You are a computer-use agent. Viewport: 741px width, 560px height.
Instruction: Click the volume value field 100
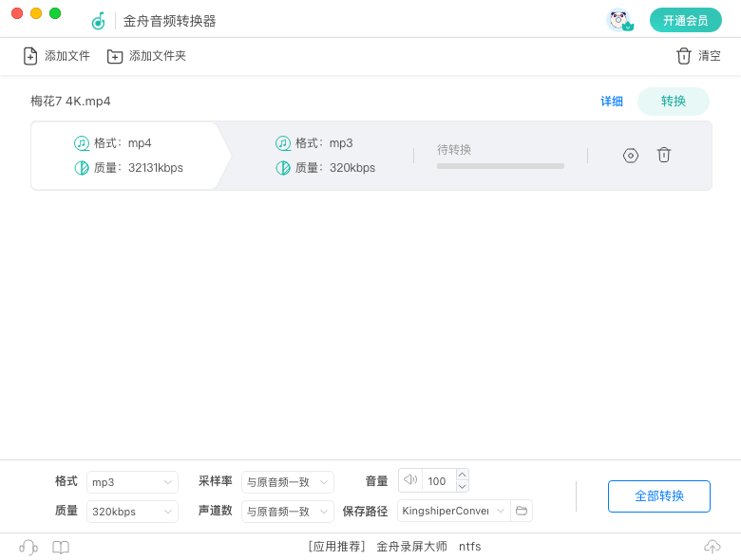[x=439, y=480]
